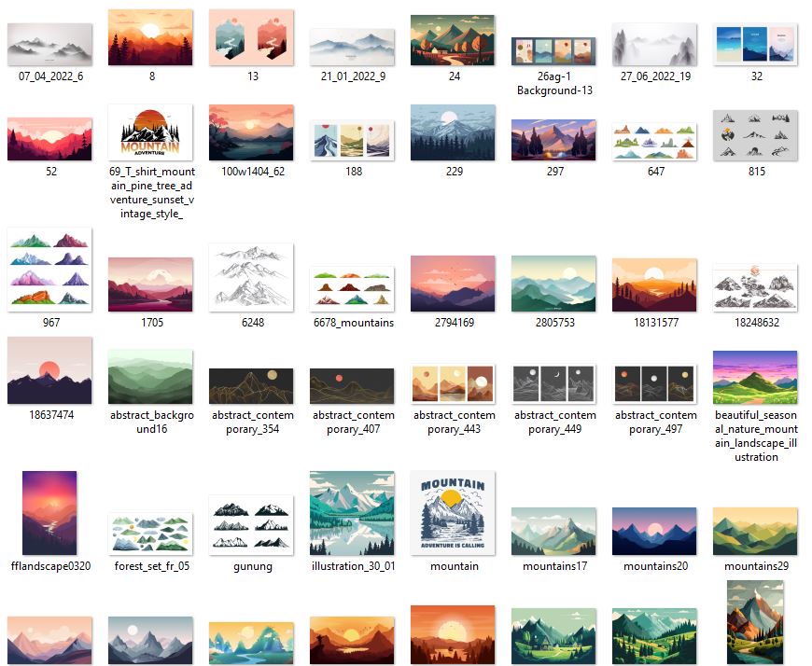Open the illustration_30_01 lake reflection image
This screenshot has height=666, width=812.
pos(352,513)
